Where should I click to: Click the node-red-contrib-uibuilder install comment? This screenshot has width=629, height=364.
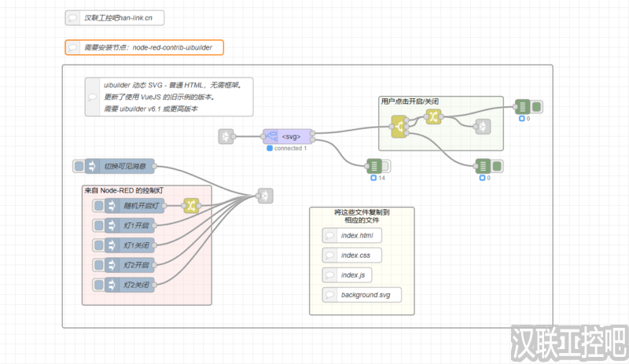click(145, 47)
